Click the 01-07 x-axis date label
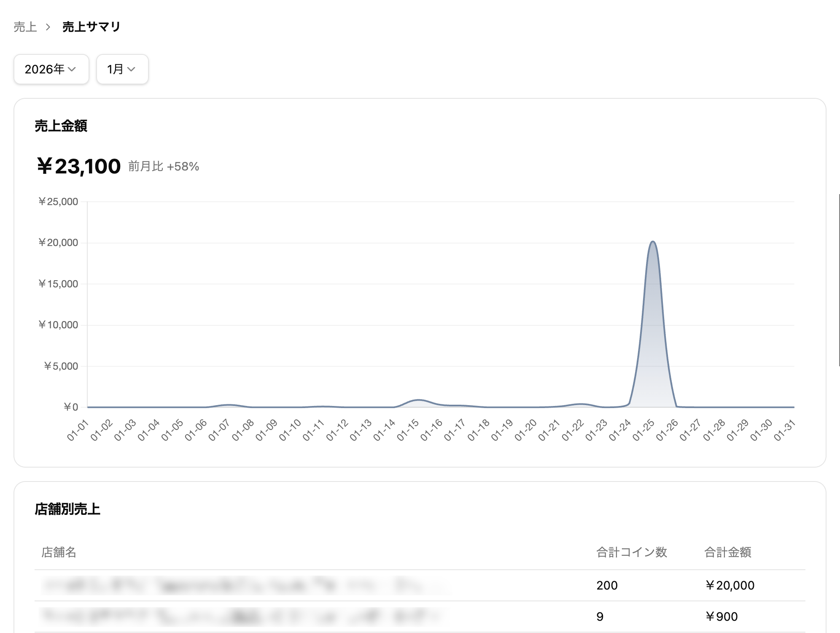 coord(219,430)
